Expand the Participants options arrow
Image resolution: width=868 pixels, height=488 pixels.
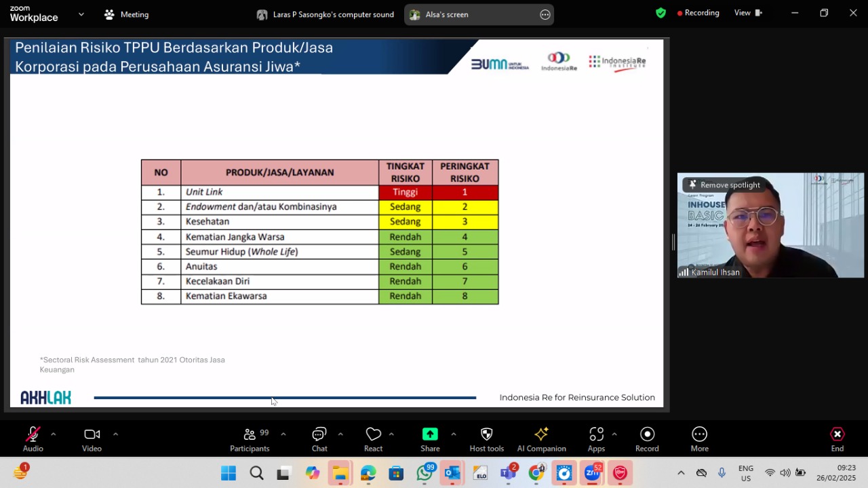click(283, 434)
